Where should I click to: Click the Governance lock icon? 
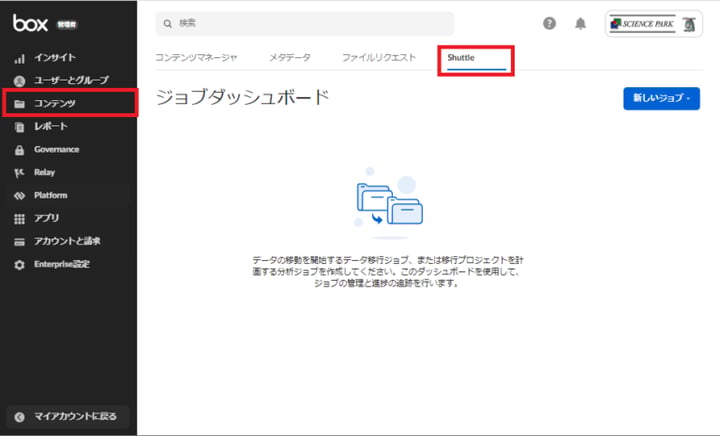coord(19,150)
